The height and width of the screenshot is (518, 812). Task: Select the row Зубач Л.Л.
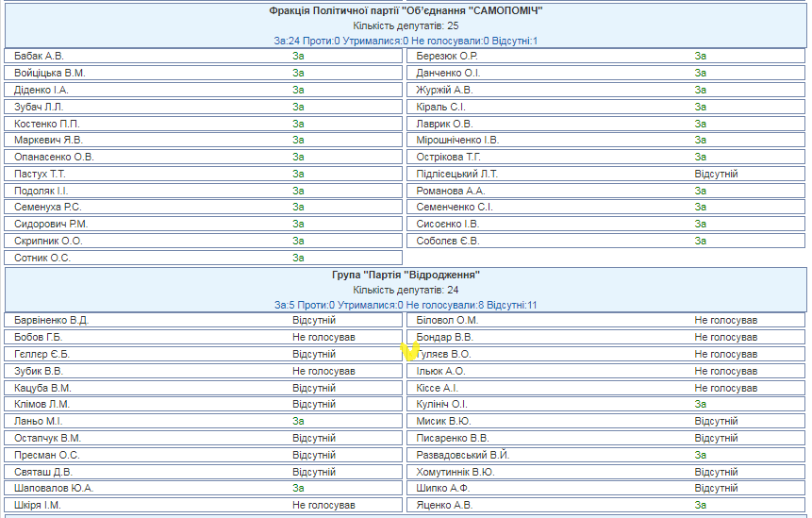[203, 107]
